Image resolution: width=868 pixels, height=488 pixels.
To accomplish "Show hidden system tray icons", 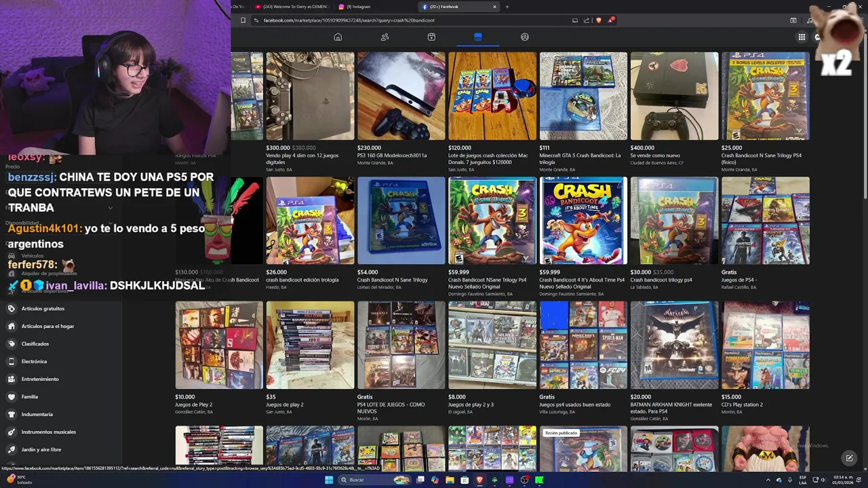I will coord(768,480).
